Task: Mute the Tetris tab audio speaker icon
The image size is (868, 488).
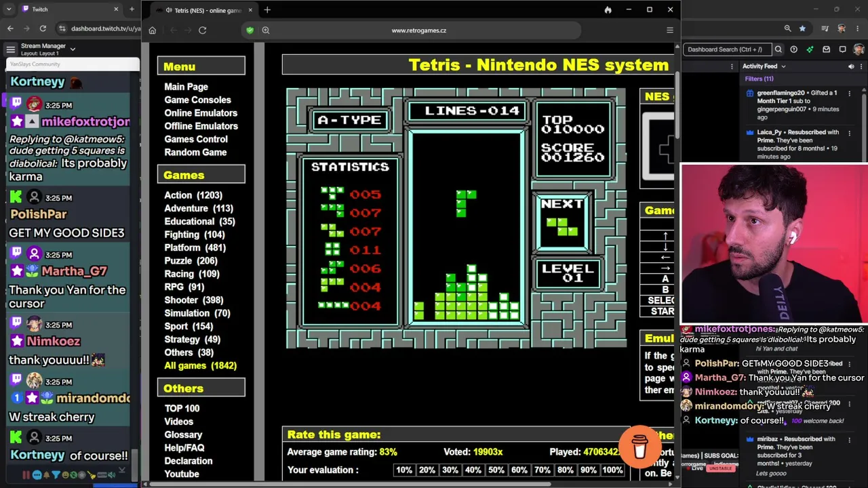Action: pos(169,10)
